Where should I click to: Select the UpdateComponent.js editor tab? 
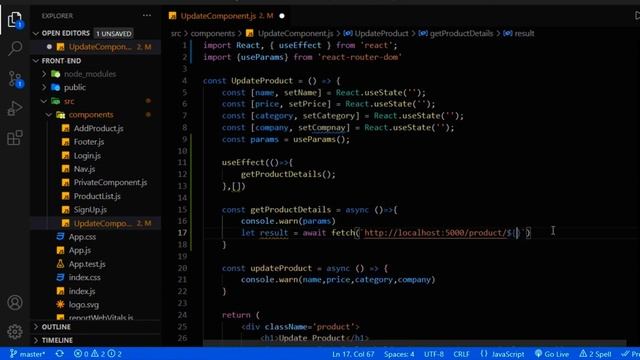(x=227, y=16)
